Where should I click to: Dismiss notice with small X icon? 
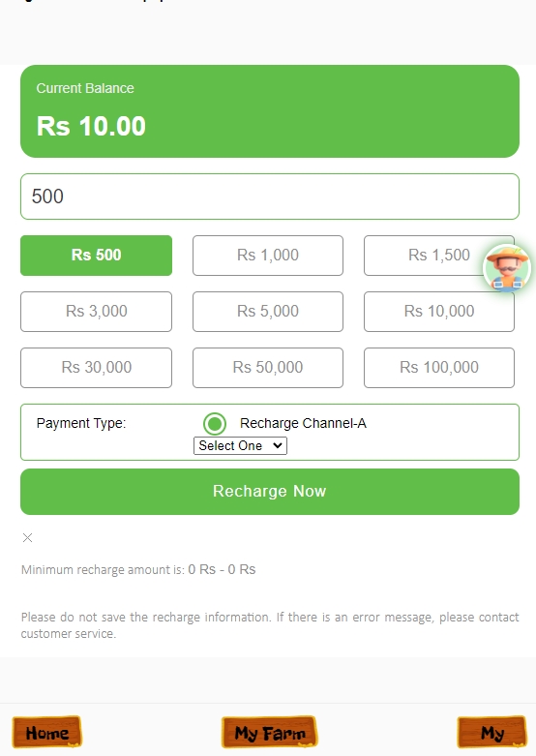pyautogui.click(x=27, y=537)
